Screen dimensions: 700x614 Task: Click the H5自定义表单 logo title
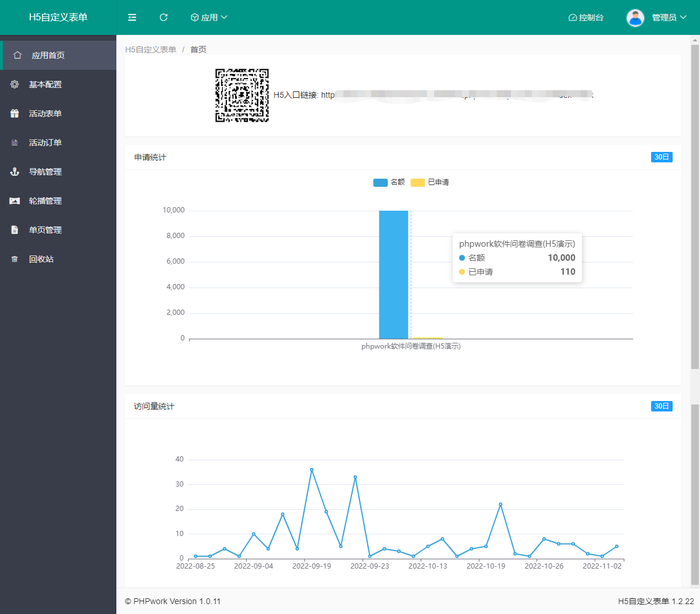[58, 17]
